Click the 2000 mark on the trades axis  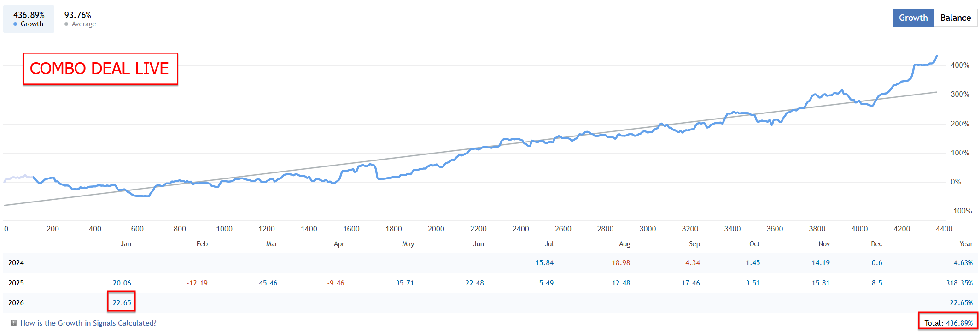point(436,229)
